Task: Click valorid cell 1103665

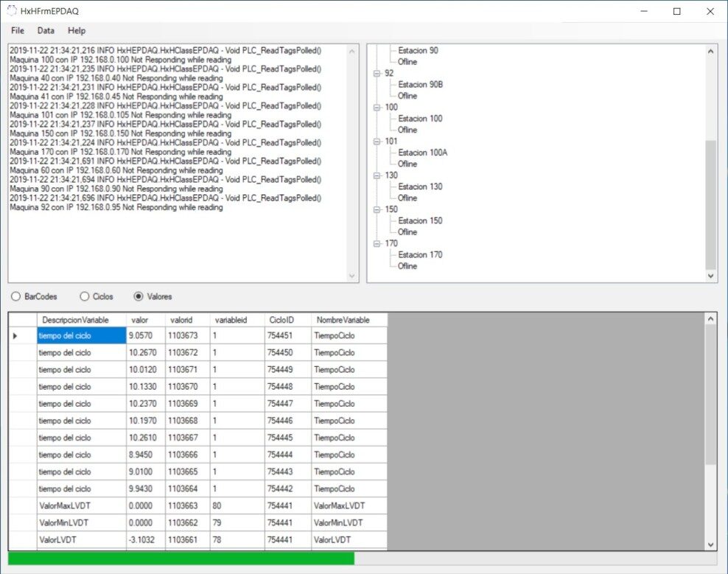Action: pyautogui.click(x=188, y=472)
